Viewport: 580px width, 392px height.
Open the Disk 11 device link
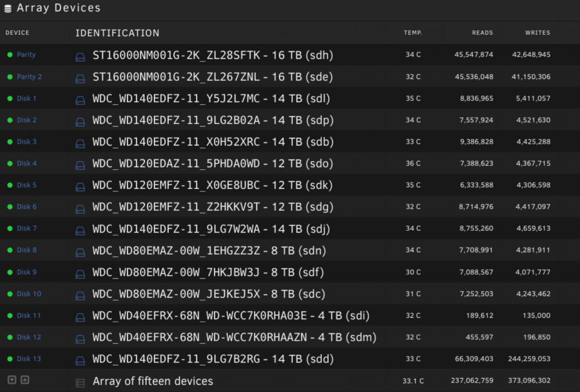pos(29,315)
